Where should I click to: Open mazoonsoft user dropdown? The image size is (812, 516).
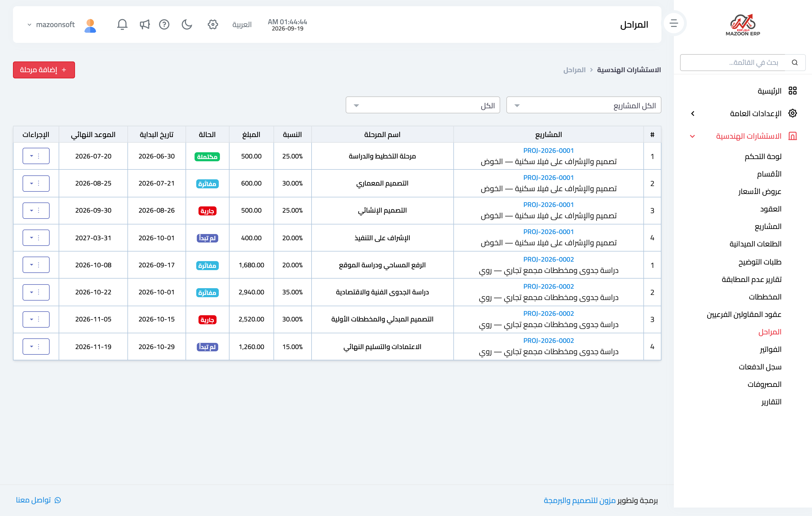(x=51, y=25)
